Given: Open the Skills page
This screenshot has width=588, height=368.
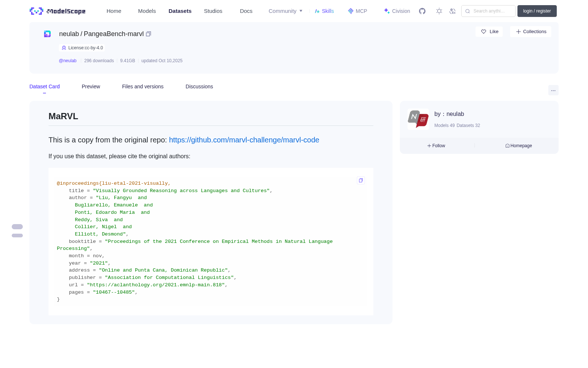Looking at the screenshot, I should [x=325, y=11].
